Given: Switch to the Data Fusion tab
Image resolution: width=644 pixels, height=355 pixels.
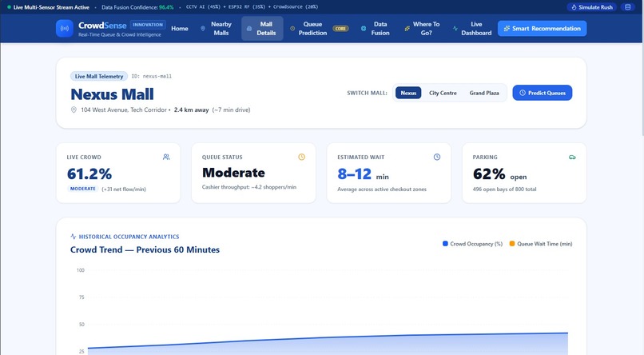Looking at the screenshot, I should pos(376,28).
